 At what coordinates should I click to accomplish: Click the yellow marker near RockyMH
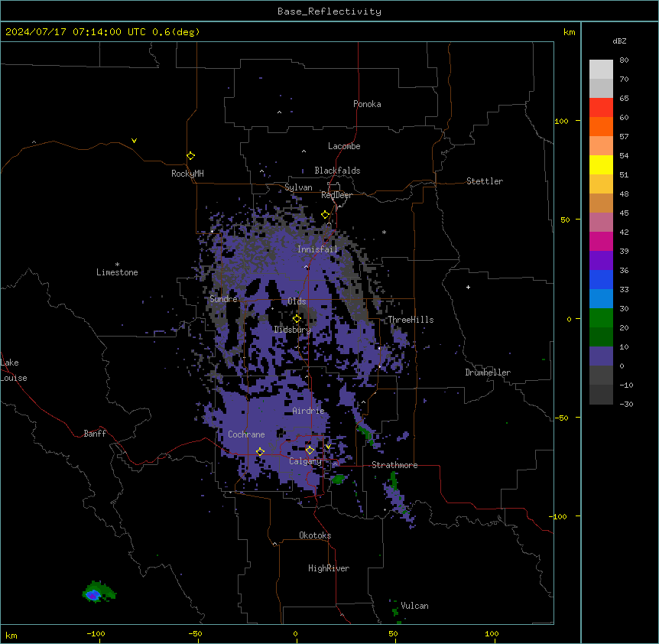tap(191, 156)
